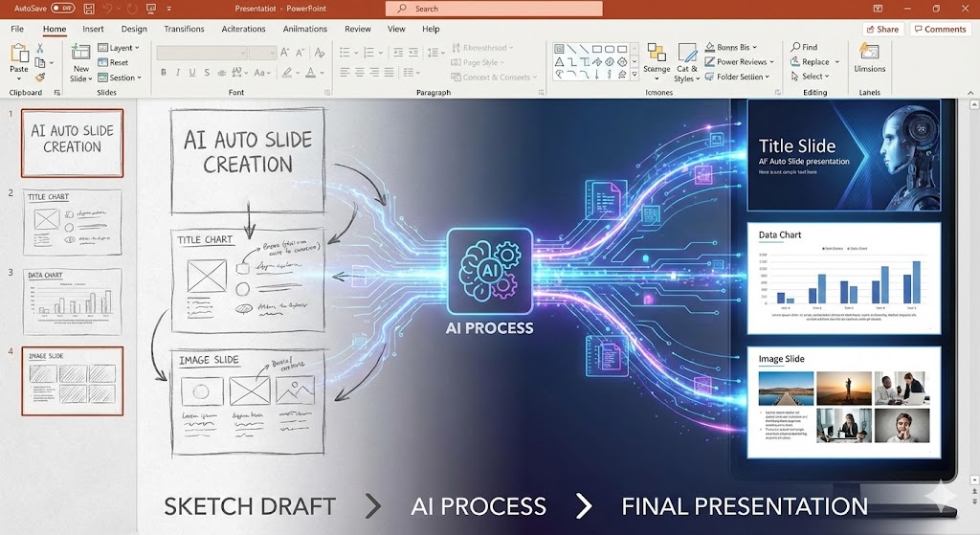Switch to the Design ribbon tab

click(134, 29)
